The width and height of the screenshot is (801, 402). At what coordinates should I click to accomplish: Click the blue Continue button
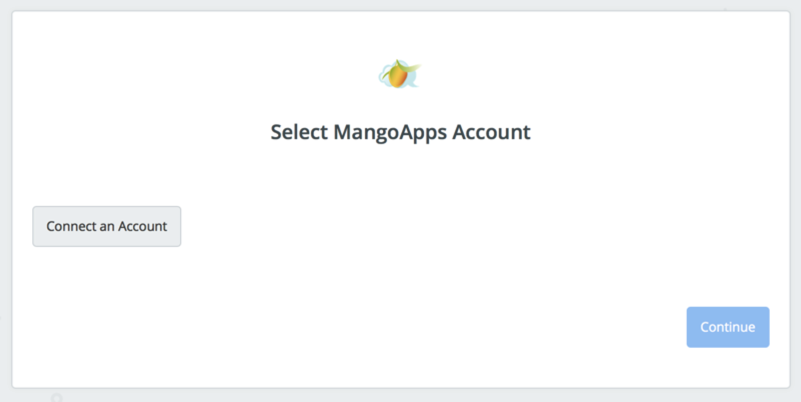pyautogui.click(x=728, y=327)
